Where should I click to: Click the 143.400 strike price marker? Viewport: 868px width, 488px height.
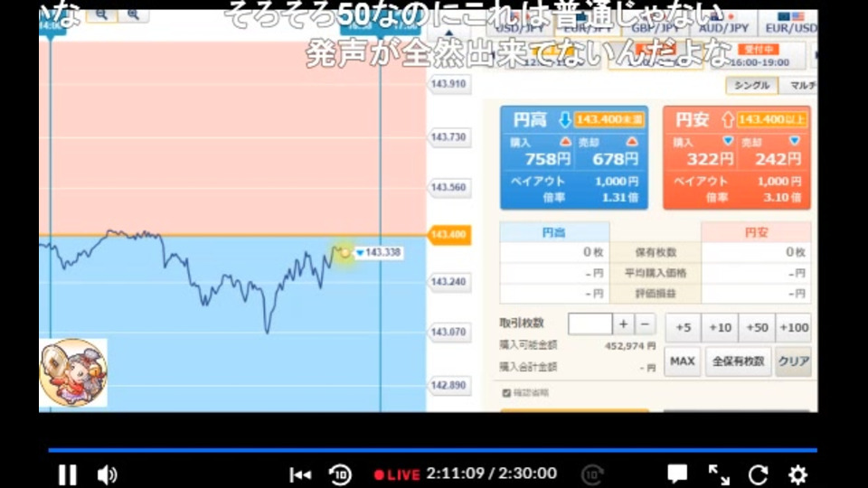click(x=449, y=235)
